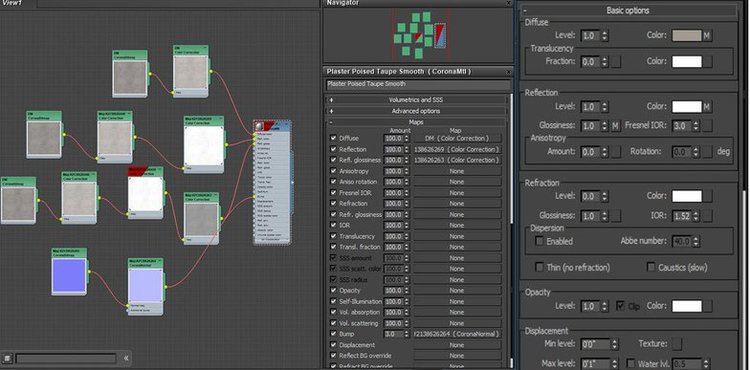Click the Navigator panel title bar
The image size is (750, 370).
tap(417, 3)
